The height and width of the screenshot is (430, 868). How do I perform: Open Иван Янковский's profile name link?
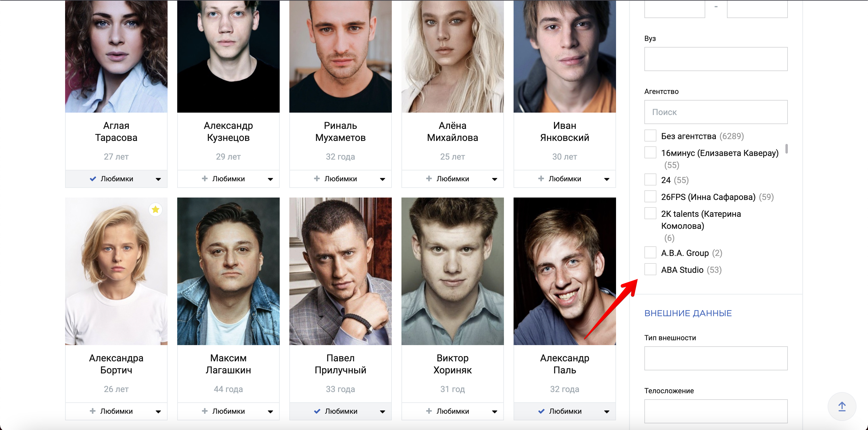pos(565,132)
